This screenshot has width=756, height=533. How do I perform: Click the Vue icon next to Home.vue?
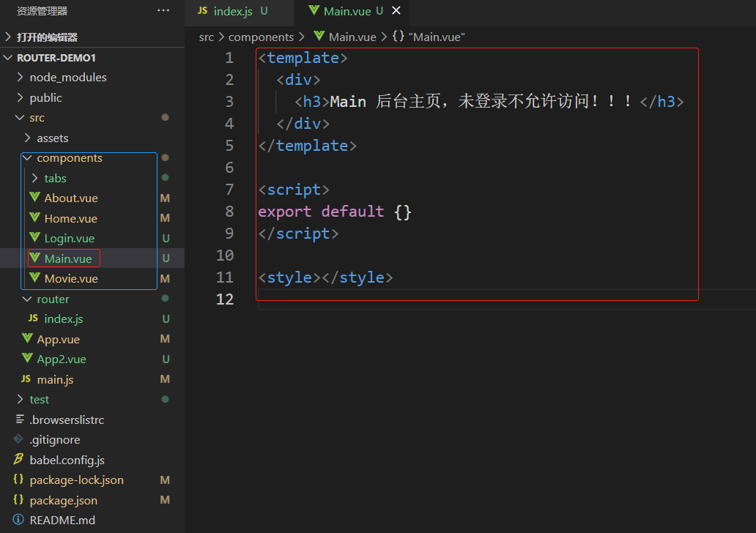click(34, 218)
